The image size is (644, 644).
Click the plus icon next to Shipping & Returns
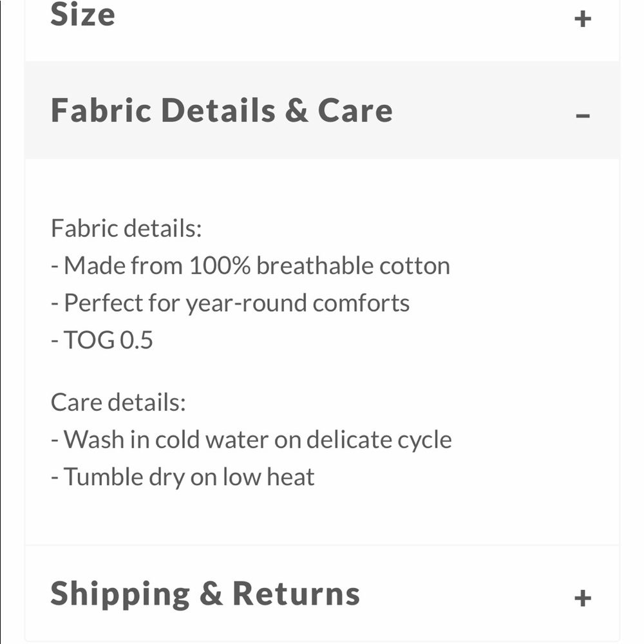coord(583,598)
